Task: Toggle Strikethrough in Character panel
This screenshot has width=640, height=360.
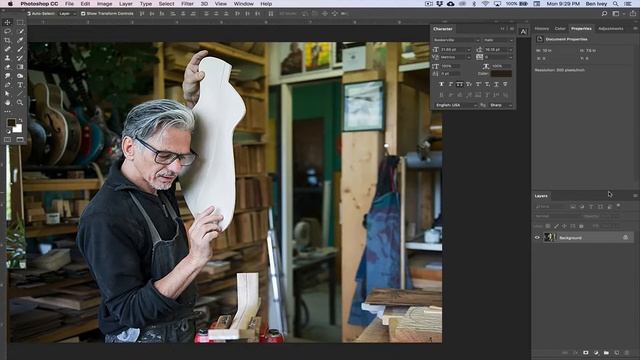Action: (505, 84)
